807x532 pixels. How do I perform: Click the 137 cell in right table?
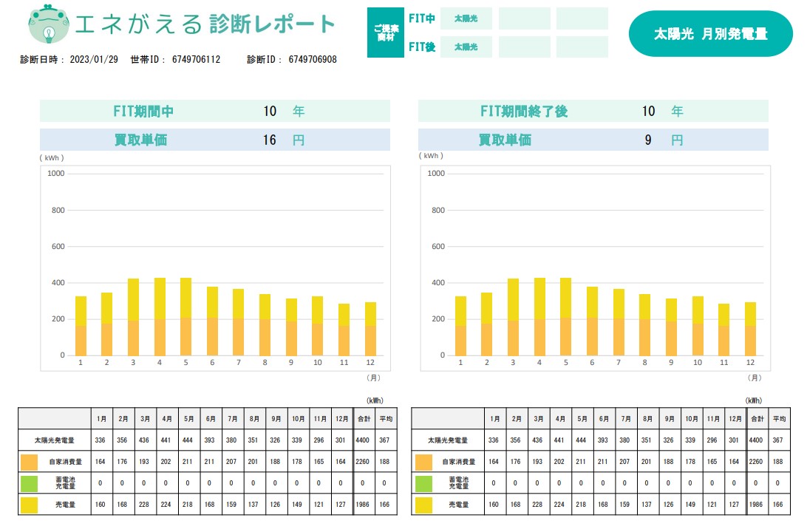(x=647, y=505)
